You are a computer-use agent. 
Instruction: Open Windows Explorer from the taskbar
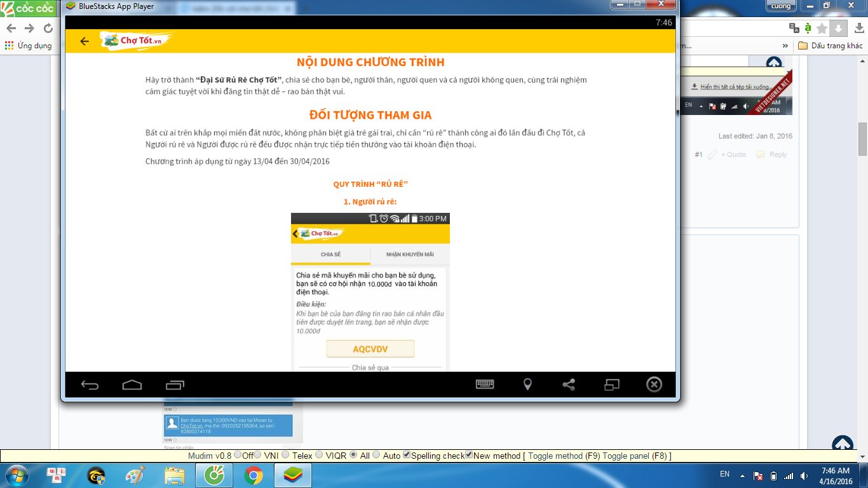click(x=175, y=475)
